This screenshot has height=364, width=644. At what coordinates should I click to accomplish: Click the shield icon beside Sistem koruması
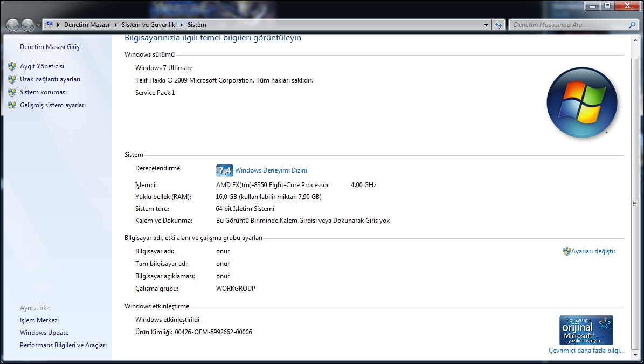[x=12, y=92]
